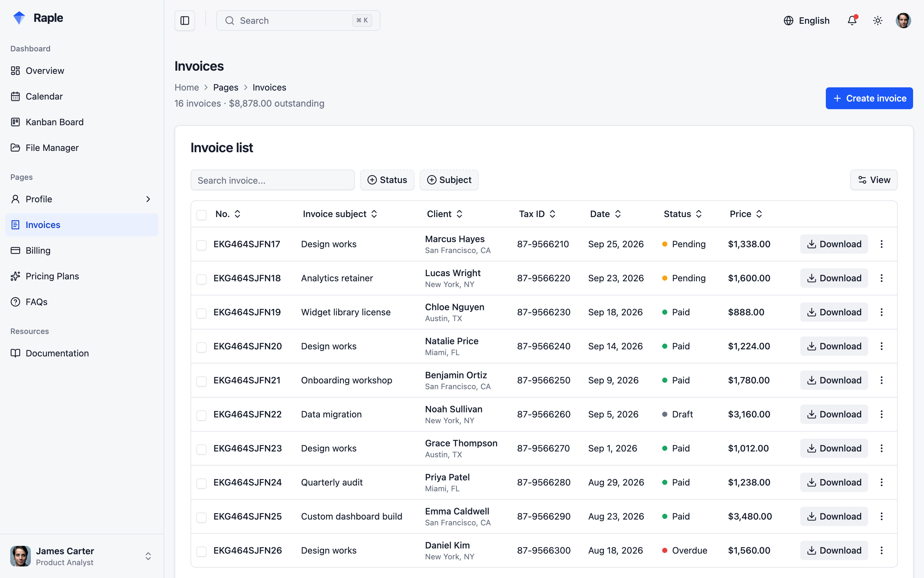
Task: Click the Raple logo icon
Action: coord(19,18)
